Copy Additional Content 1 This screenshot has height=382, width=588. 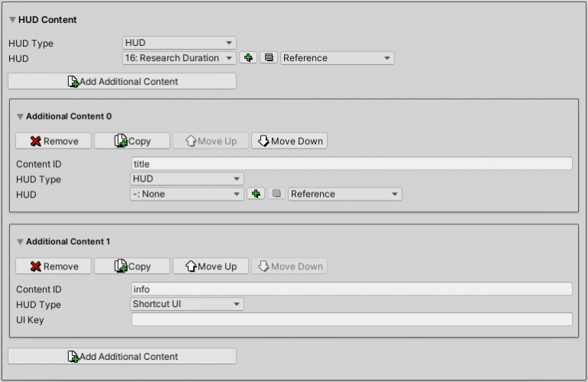click(x=132, y=266)
